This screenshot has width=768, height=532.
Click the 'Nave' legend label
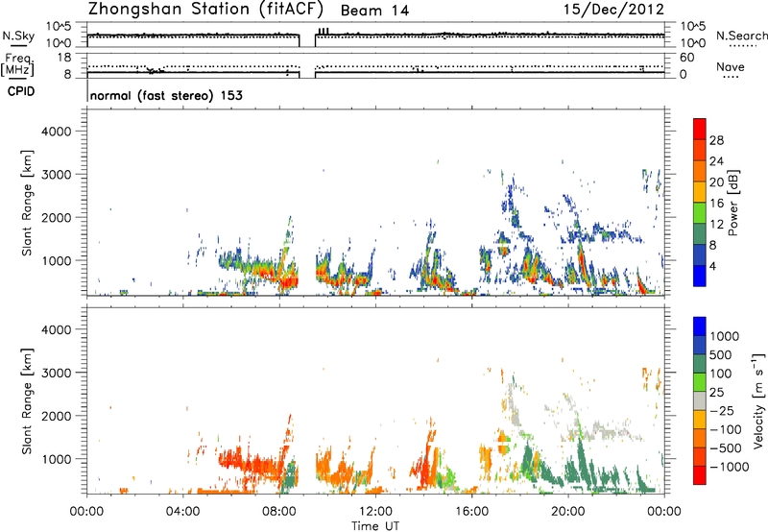[x=731, y=66]
